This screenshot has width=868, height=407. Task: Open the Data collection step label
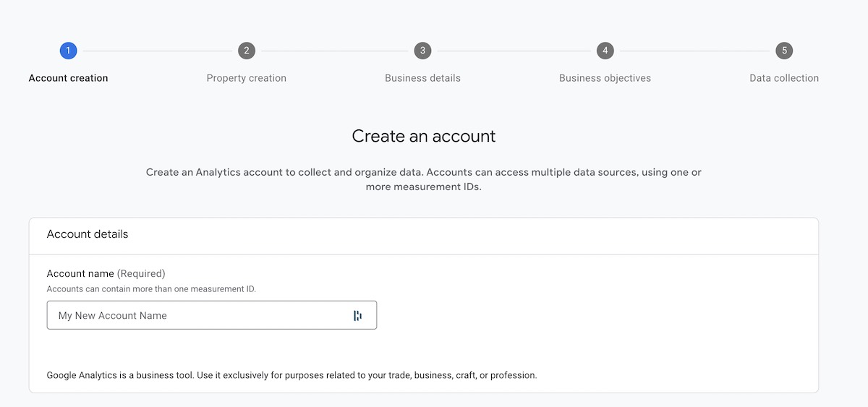784,78
